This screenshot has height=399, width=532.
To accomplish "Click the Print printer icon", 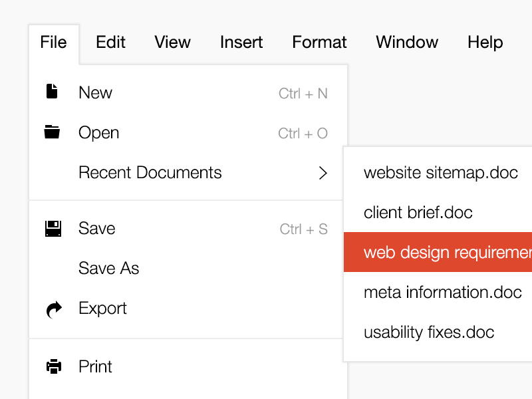I will [x=53, y=366].
